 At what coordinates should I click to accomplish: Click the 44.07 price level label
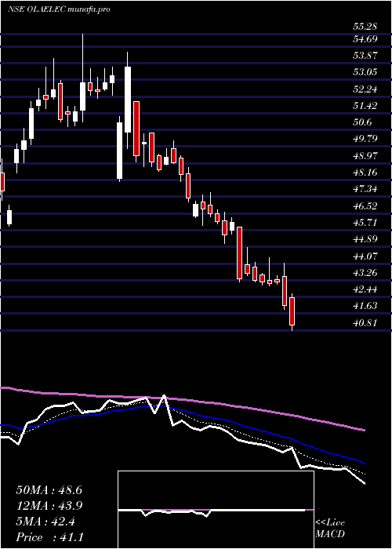(365, 256)
